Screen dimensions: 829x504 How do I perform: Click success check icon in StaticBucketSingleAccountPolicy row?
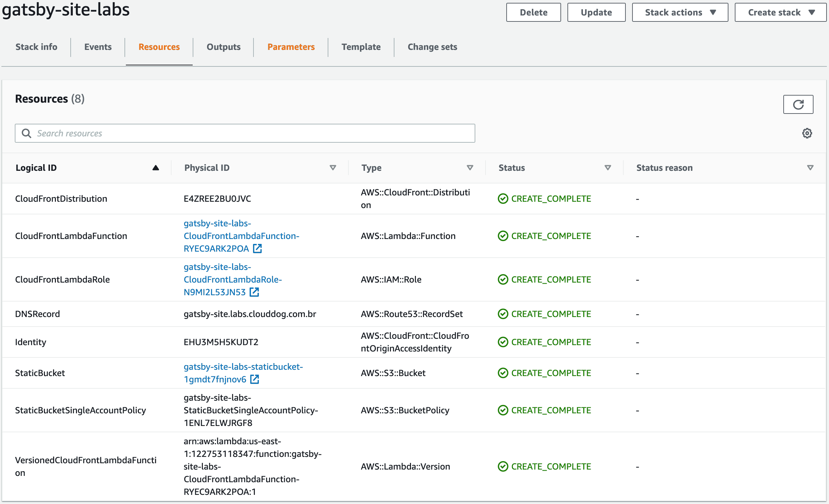(503, 410)
